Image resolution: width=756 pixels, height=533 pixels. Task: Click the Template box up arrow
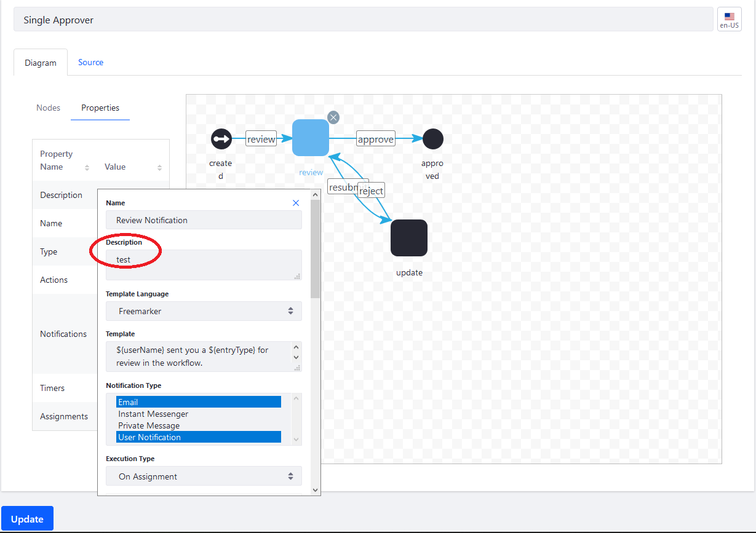pos(296,347)
